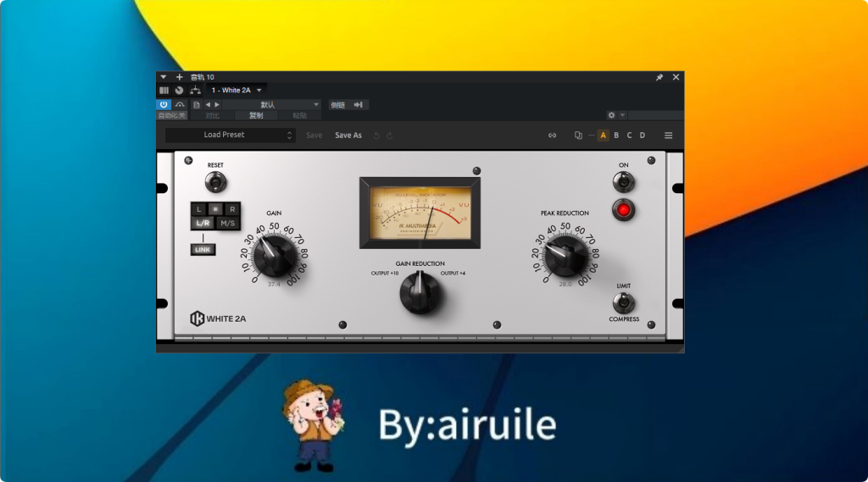Image resolution: width=868 pixels, height=482 pixels.
Task: Click the greyed Save button
Action: click(314, 135)
